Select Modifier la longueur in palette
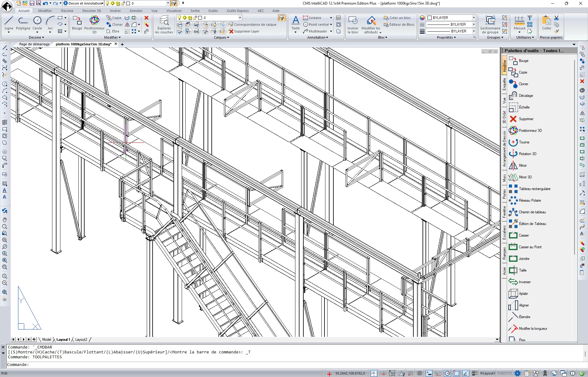Viewport: 588px width, 377px height. [x=528, y=329]
